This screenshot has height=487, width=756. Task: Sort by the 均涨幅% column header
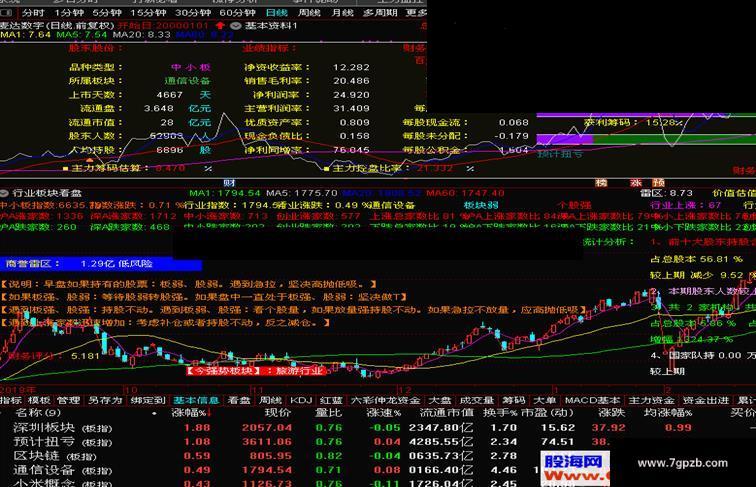click(668, 413)
